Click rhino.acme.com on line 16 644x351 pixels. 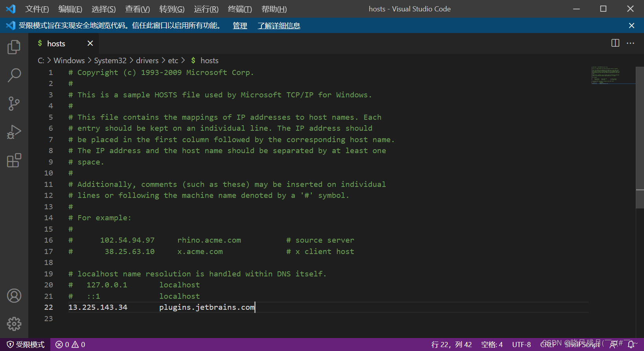[x=209, y=240]
